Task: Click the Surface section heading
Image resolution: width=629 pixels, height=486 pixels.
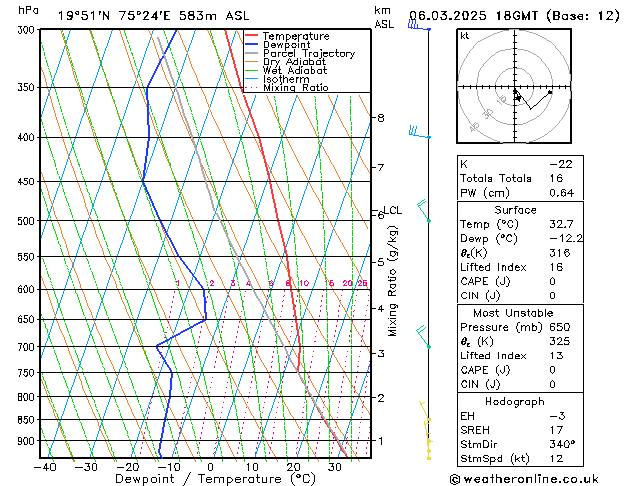Action: [515, 210]
